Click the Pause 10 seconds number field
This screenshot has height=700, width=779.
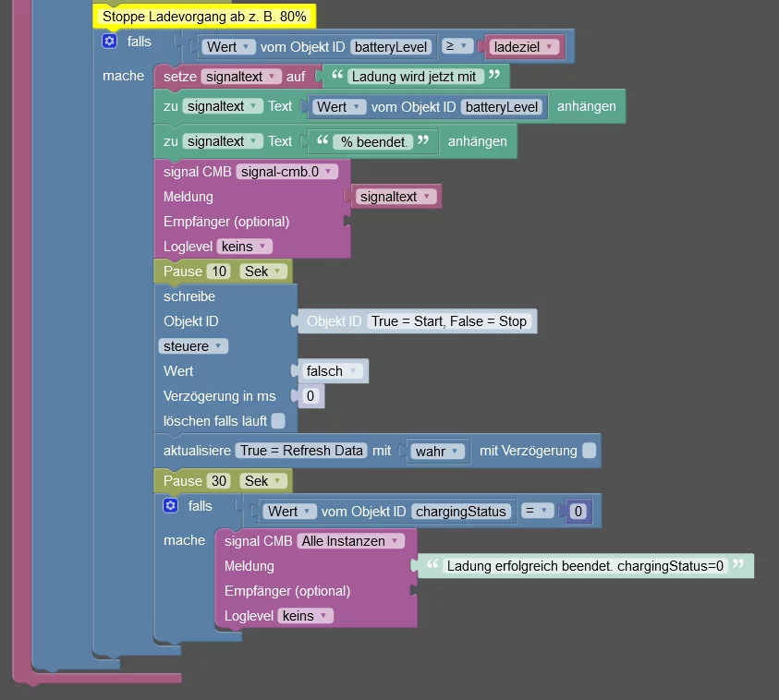(219, 272)
